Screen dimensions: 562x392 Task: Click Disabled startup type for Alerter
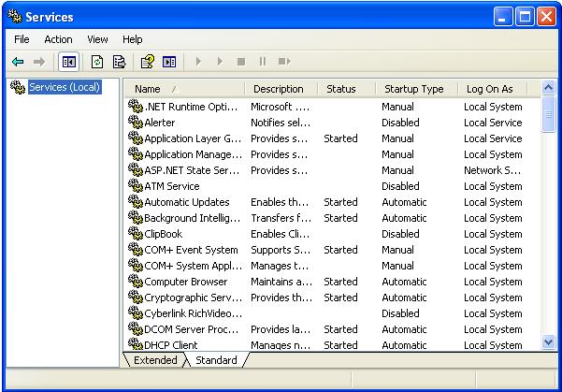coord(400,123)
